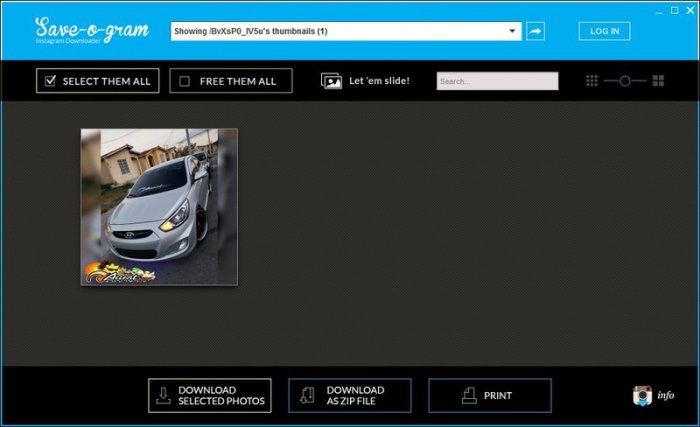This screenshot has height=427, width=700.
Task: Click Download Selected Photos
Action: click(210, 396)
